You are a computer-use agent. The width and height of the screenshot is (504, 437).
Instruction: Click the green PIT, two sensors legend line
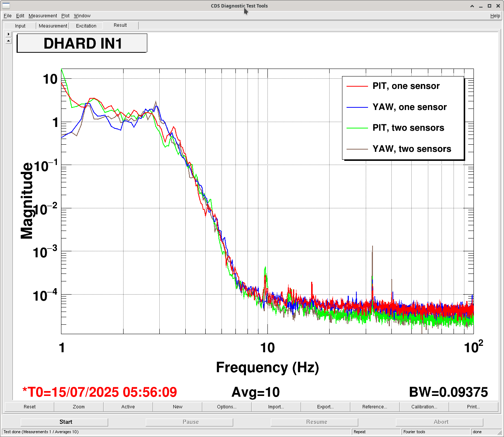pos(357,128)
